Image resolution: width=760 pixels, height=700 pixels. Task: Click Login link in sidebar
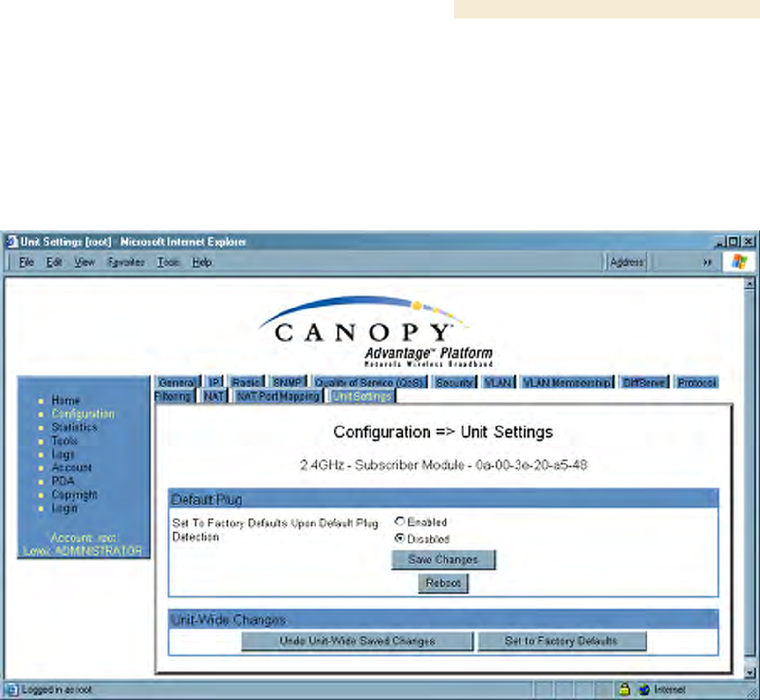point(64,508)
